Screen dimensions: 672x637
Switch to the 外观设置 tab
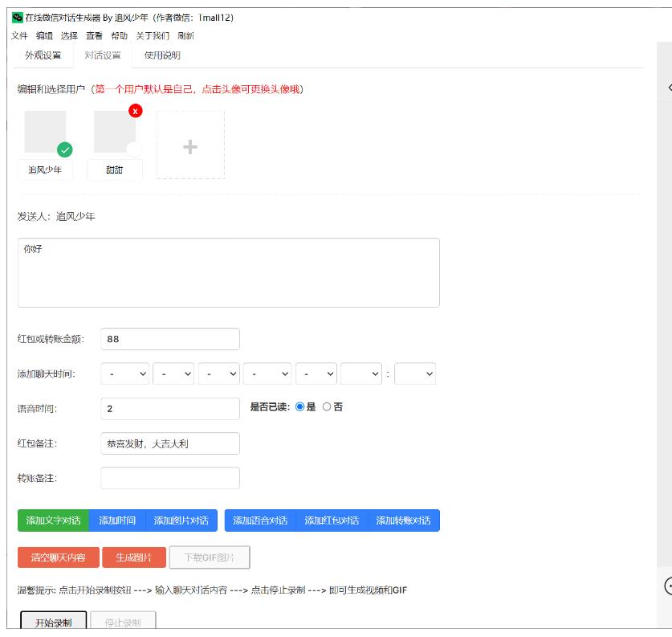coord(43,55)
